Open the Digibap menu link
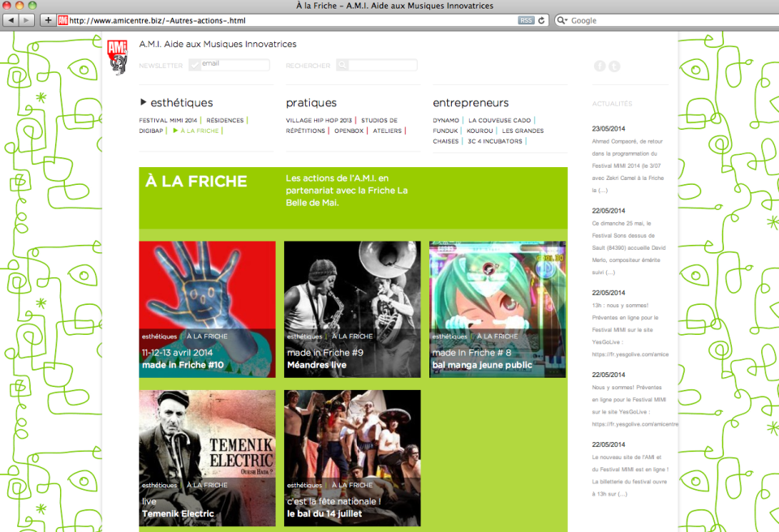This screenshot has width=779, height=532. [151, 131]
